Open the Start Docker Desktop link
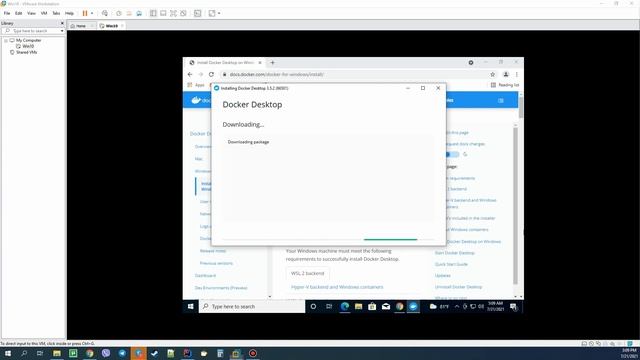Viewport: 640px width, 360px height. point(454,253)
